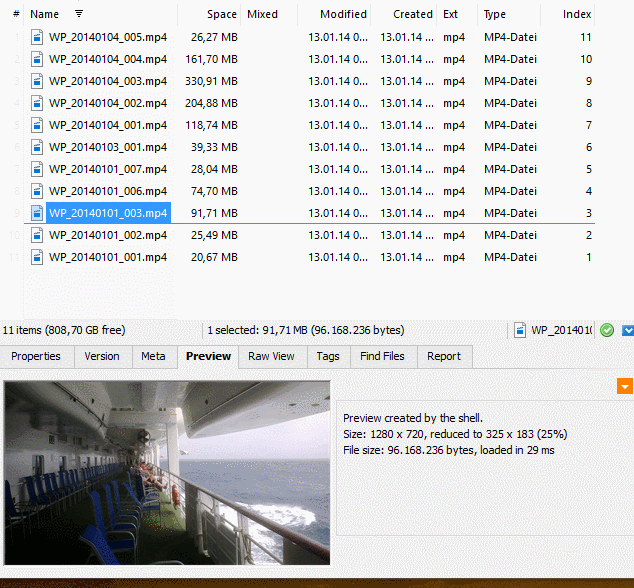Screen dimensions: 634x588
Task: Click the Index column header
Action: tap(576, 14)
